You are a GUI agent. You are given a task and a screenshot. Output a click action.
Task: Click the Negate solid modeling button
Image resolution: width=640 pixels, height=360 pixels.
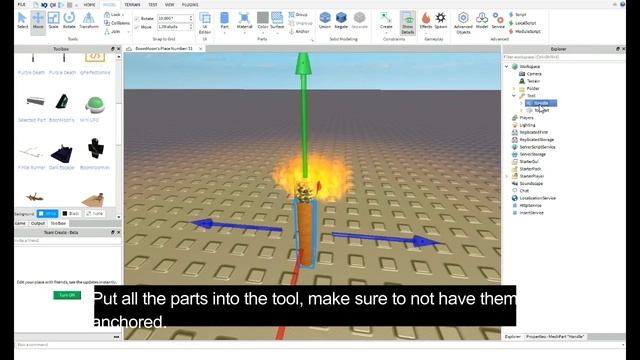341,20
